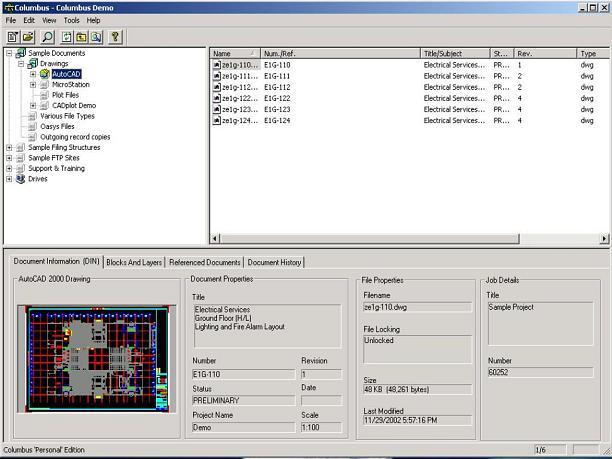Screen dimensions: 612x459
Task: Click the file icon of ze1g-112 row
Action: pos(217,87)
